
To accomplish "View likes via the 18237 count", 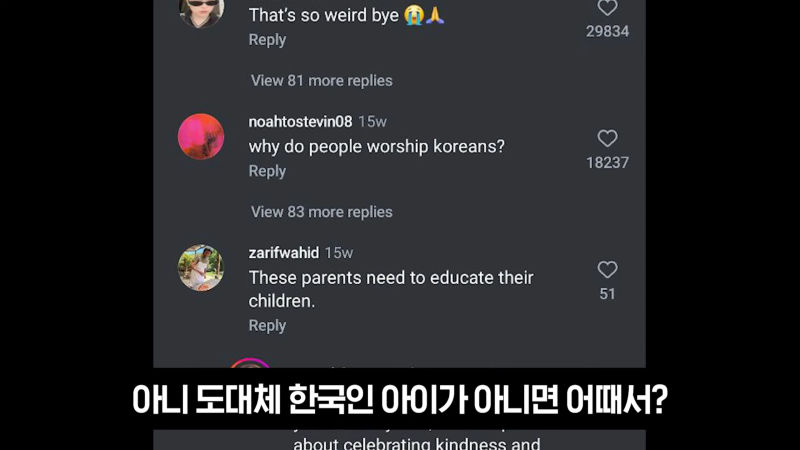I will tap(607, 163).
